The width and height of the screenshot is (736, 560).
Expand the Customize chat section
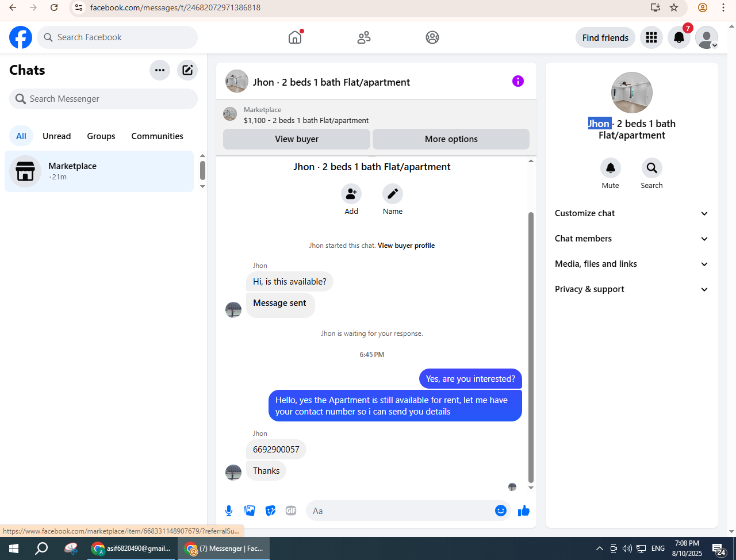pos(632,213)
